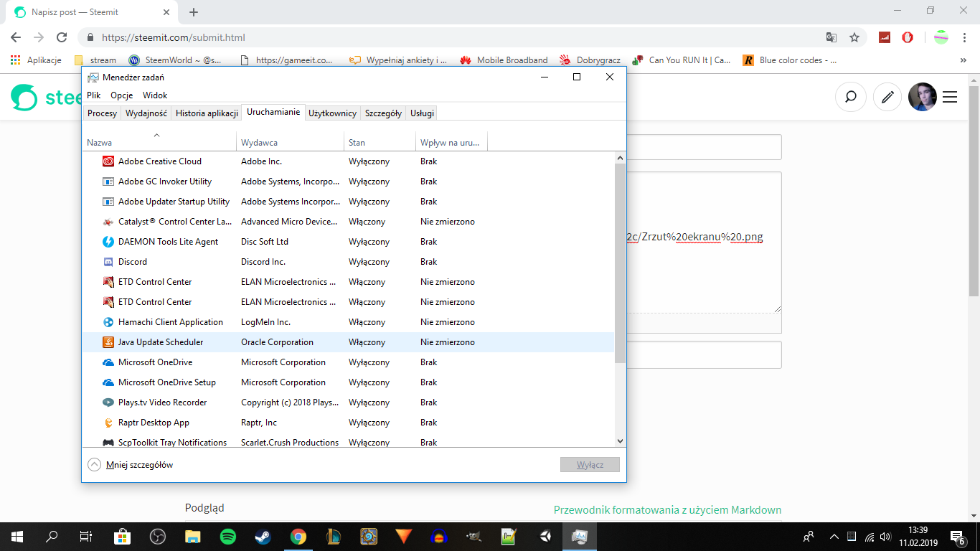Open the Steemit search magnifier icon
This screenshot has width=980, height=551.
(x=850, y=97)
